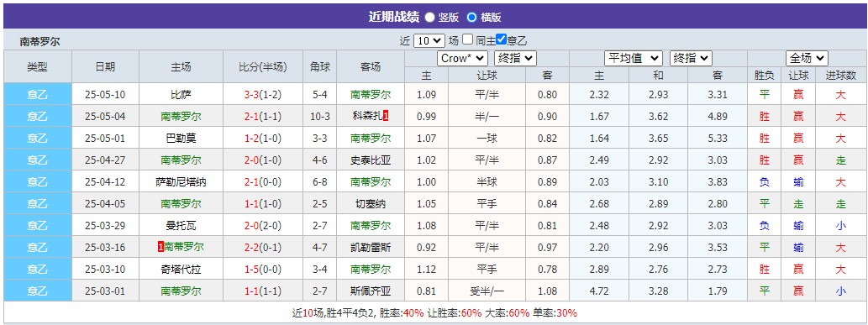868x325 pixels.
Task: Click away team 切塞纳 in 25-04-05 row
Action: [x=371, y=204]
